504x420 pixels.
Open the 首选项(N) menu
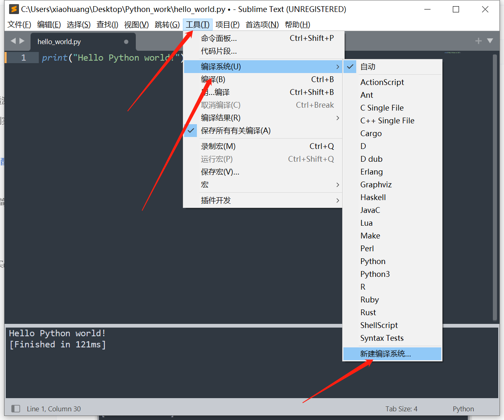pos(262,25)
